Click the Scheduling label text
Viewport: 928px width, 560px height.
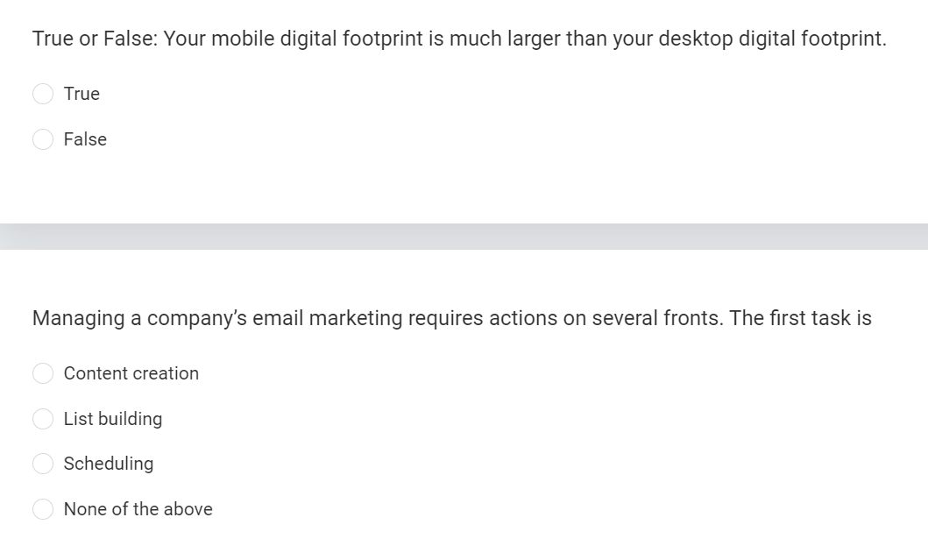pos(109,464)
